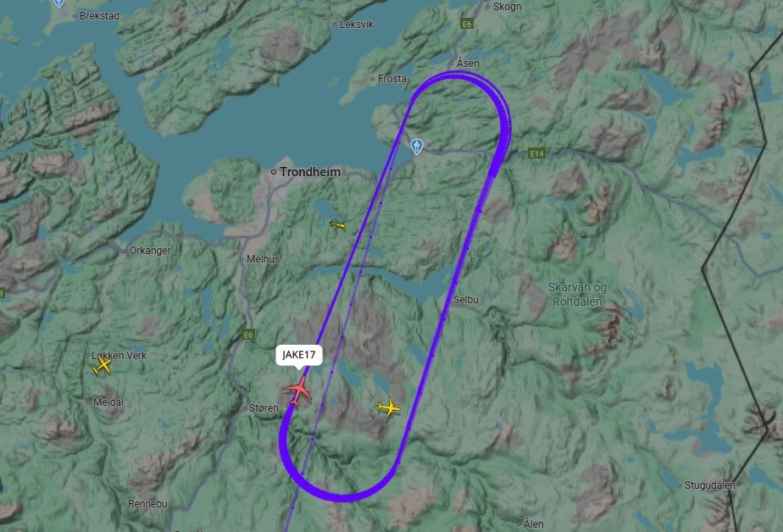The height and width of the screenshot is (532, 783).
Task: Select the red JAKE17 aircraft icon
Action: (x=298, y=391)
